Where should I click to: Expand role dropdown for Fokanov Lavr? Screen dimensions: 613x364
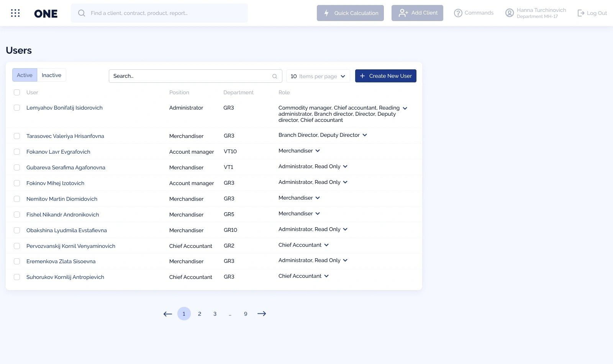click(318, 151)
